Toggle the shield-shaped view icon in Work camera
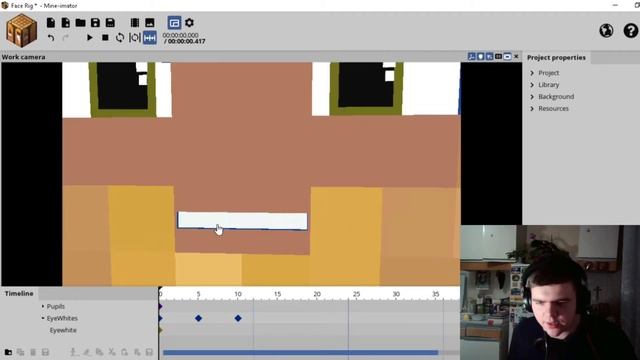640x360 pixels. (480, 56)
